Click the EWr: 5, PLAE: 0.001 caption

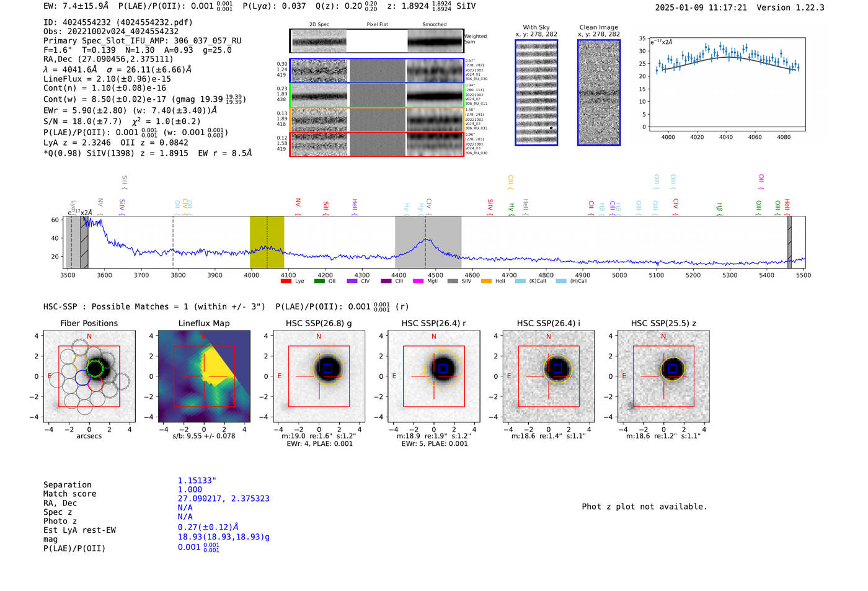point(434,444)
